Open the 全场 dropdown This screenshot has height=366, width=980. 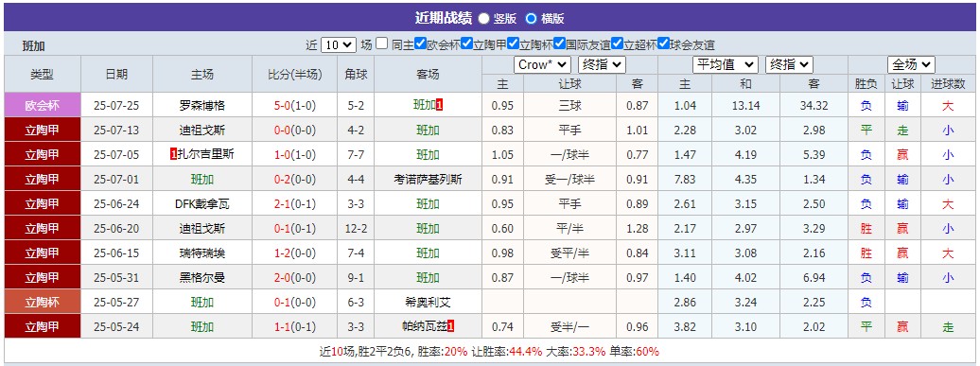tap(911, 64)
